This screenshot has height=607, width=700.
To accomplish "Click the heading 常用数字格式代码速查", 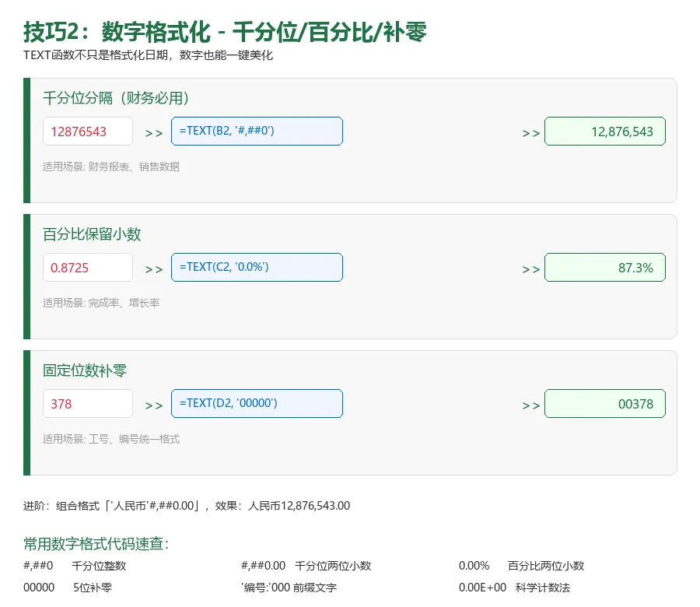I will point(96,543).
